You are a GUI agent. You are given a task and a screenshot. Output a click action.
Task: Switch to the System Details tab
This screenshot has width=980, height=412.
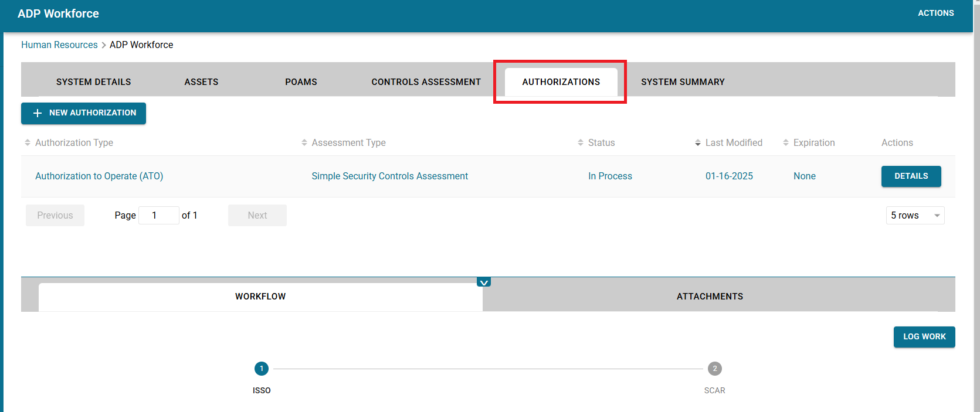(x=94, y=82)
